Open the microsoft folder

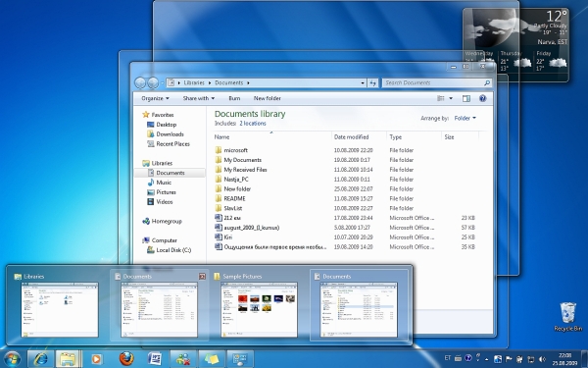[235, 150]
